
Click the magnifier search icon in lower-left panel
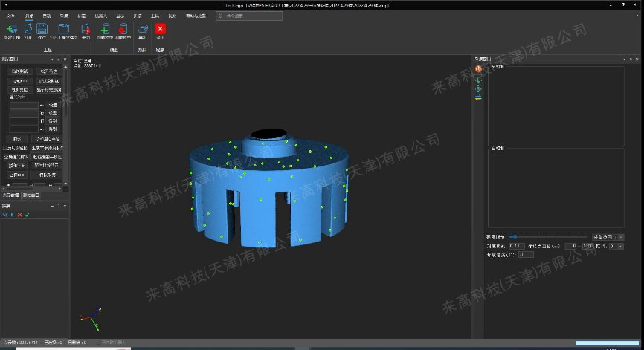(x=4, y=215)
